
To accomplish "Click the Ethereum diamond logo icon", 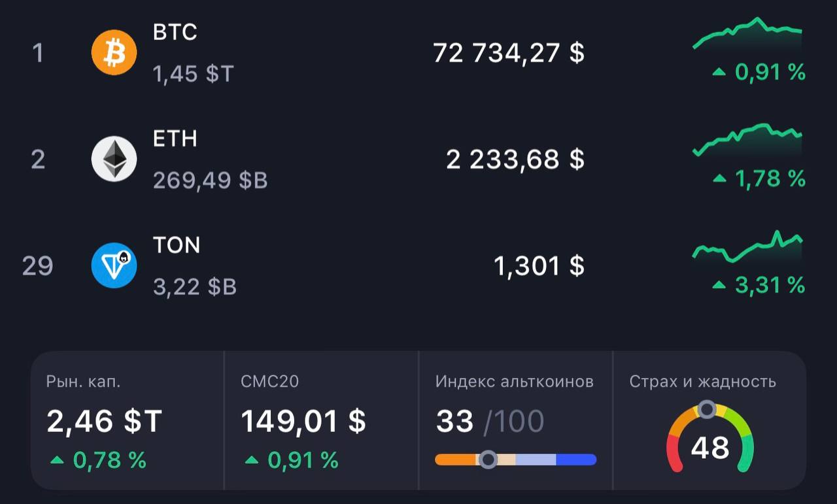I will click(114, 159).
